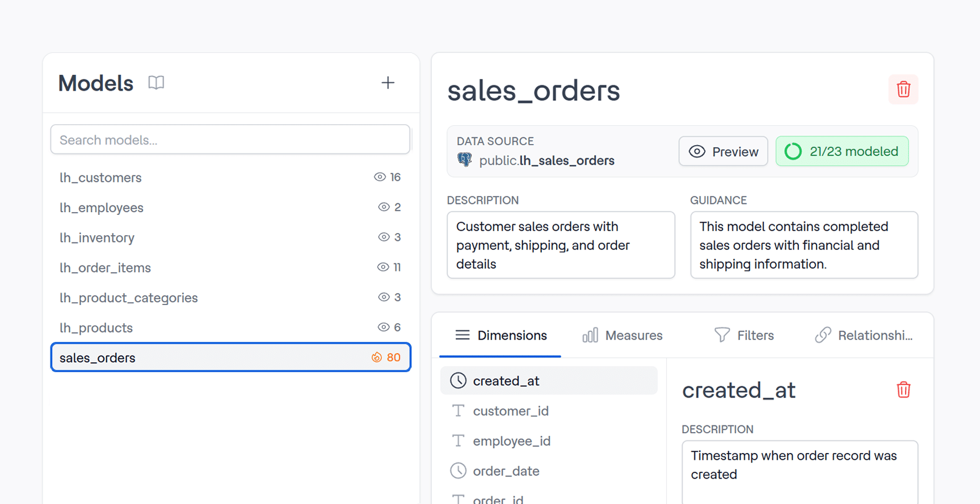
Task: Click the eye icon on lh_employees row
Action: pos(384,207)
